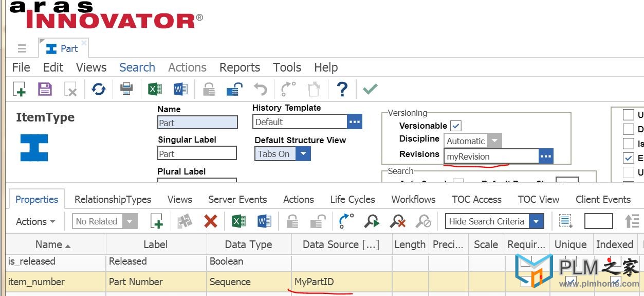The width and height of the screenshot is (644, 296).
Task: Switch to Client Events tab
Action: pyautogui.click(x=603, y=199)
